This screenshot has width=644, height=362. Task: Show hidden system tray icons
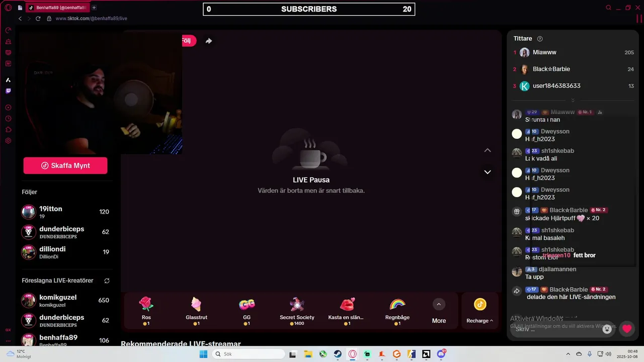click(568, 354)
